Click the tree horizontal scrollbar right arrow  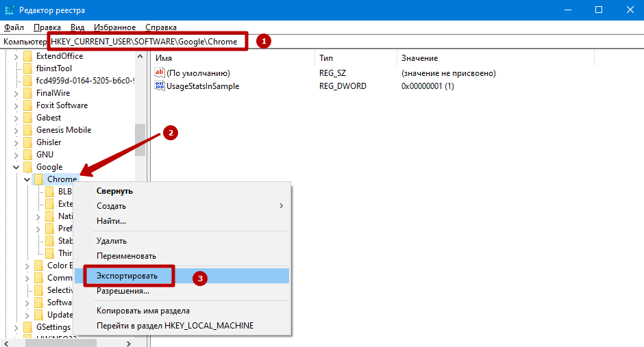point(130,341)
